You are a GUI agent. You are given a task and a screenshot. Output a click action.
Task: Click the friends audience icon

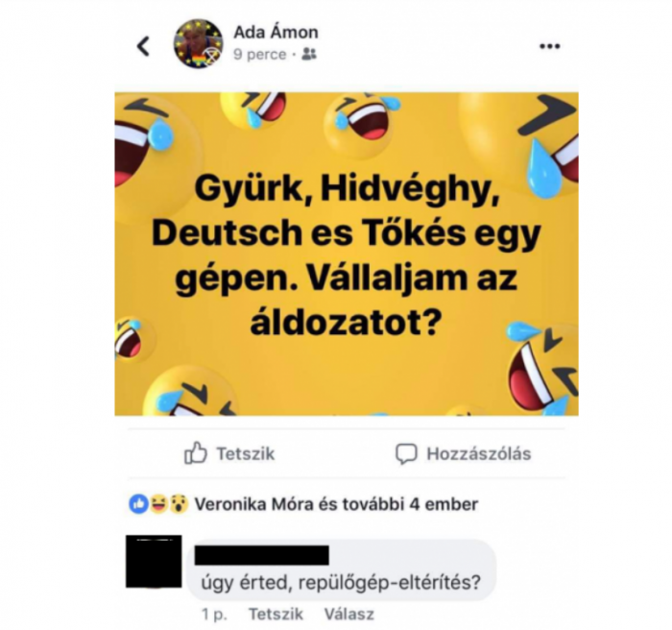(x=309, y=54)
